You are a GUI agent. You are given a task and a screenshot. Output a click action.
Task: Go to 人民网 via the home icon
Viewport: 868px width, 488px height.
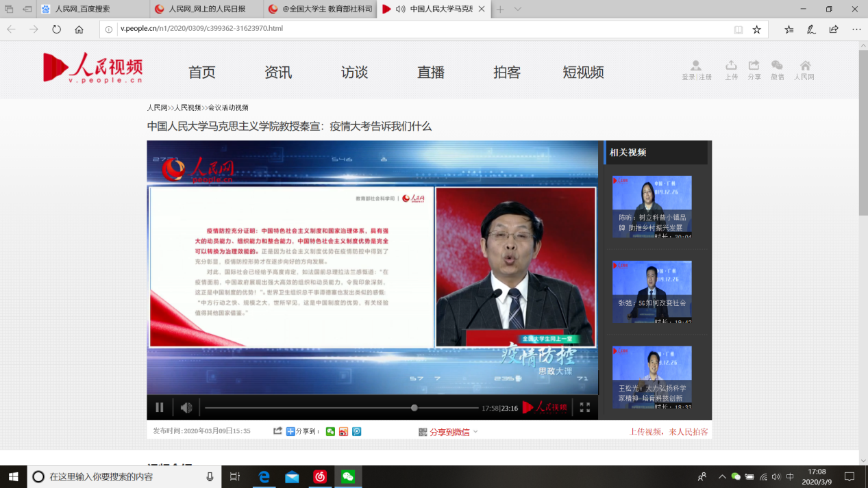805,66
